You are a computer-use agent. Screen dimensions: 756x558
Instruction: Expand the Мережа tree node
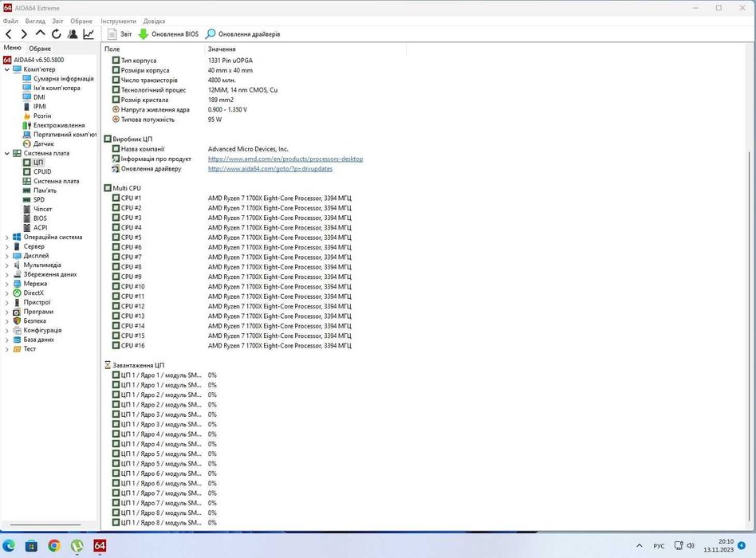pyautogui.click(x=6, y=284)
